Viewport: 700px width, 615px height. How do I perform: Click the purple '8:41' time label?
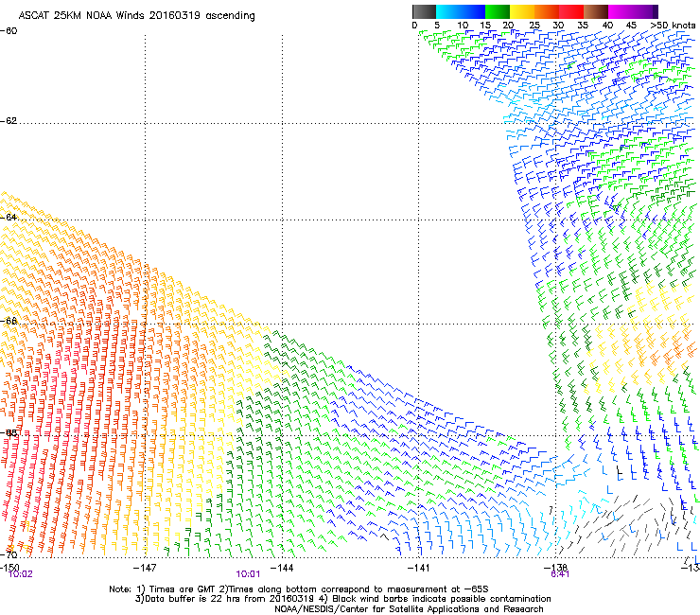click(560, 574)
